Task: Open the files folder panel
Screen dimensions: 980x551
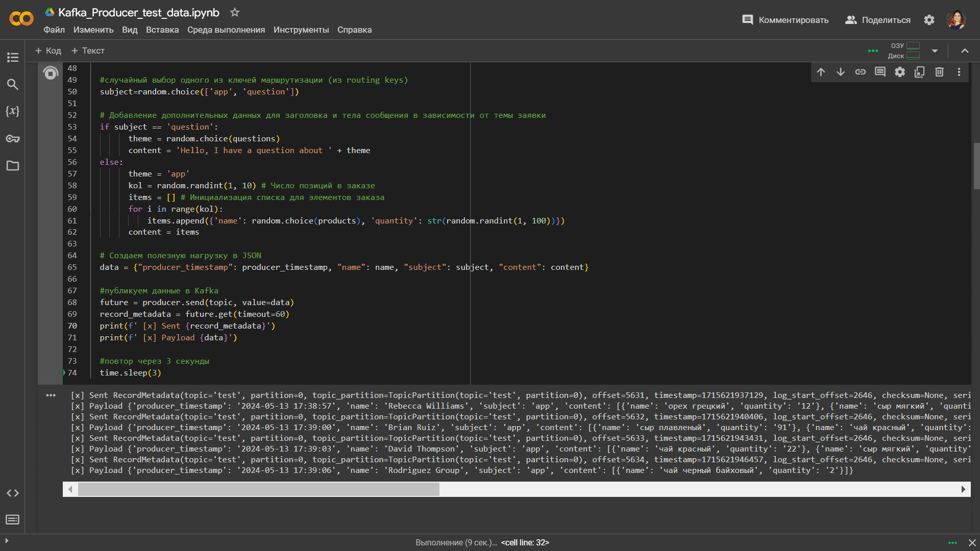Action: click(x=13, y=166)
